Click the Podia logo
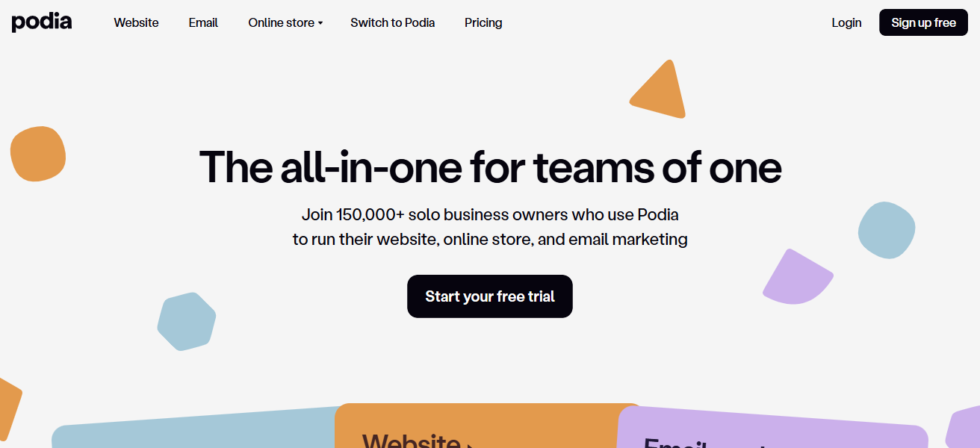The height and width of the screenshot is (448, 980). pos(42,22)
